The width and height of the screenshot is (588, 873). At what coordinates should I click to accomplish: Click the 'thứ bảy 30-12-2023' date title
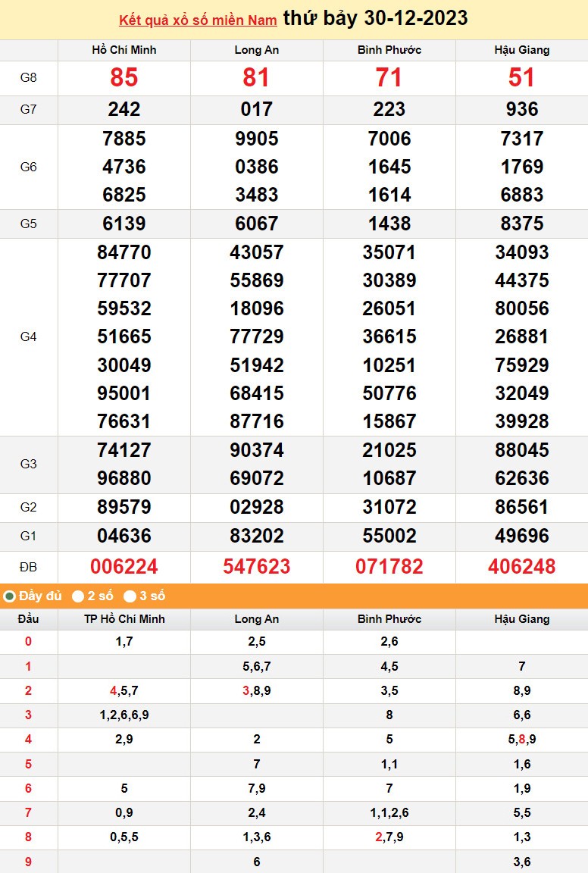[375, 19]
